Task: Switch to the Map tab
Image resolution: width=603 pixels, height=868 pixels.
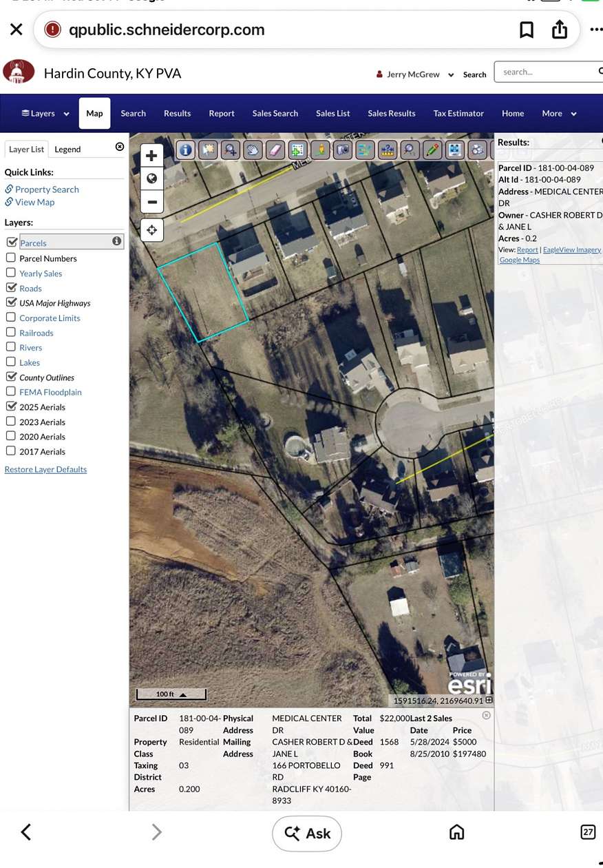Action: point(94,114)
